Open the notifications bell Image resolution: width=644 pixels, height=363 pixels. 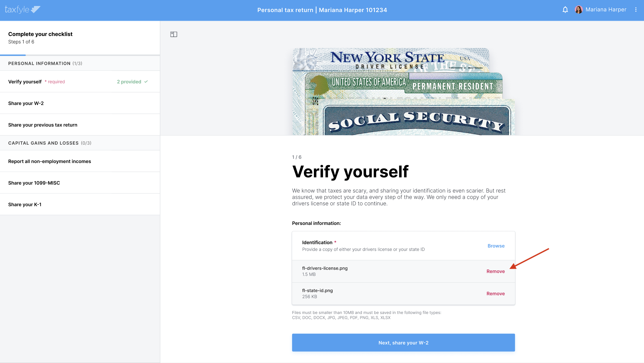565,10
